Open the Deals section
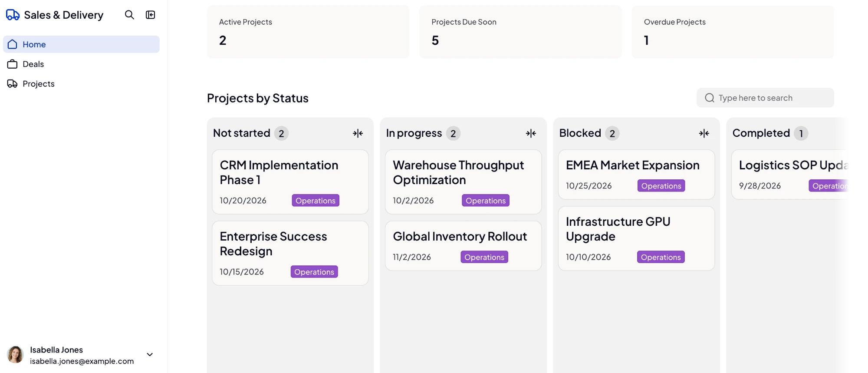 coord(81,64)
